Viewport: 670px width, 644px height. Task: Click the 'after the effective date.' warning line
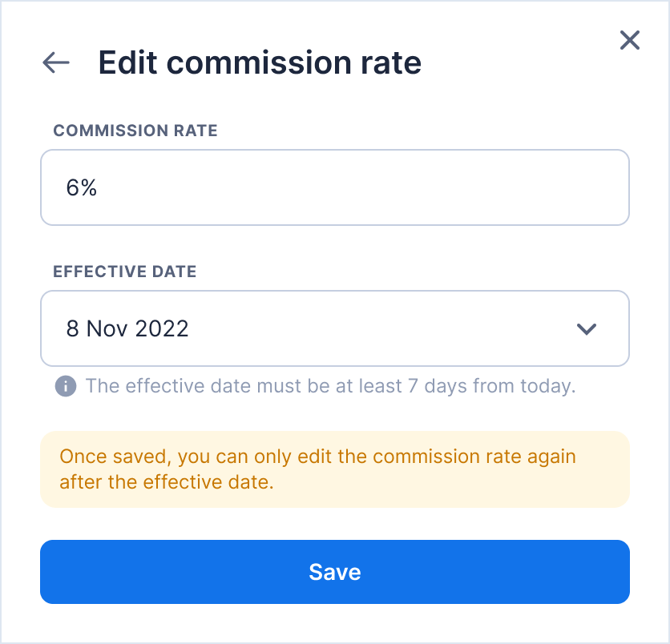[167, 482]
